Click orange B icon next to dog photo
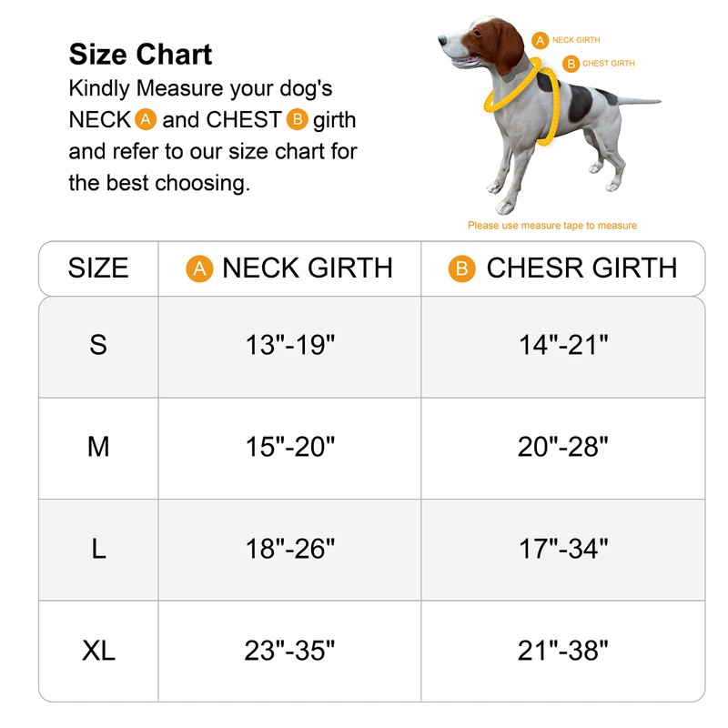 (571, 64)
